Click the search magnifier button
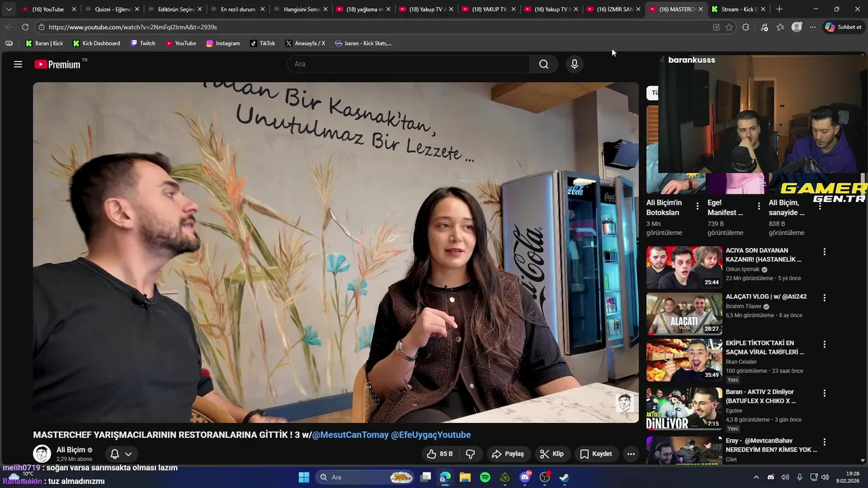This screenshot has width=868, height=488. [x=544, y=64]
